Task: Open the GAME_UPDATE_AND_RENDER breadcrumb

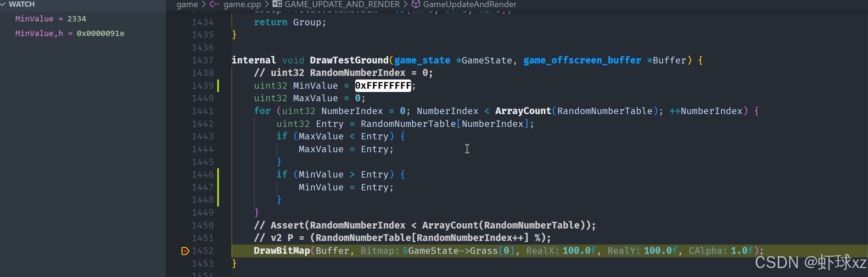Action: pos(342,4)
